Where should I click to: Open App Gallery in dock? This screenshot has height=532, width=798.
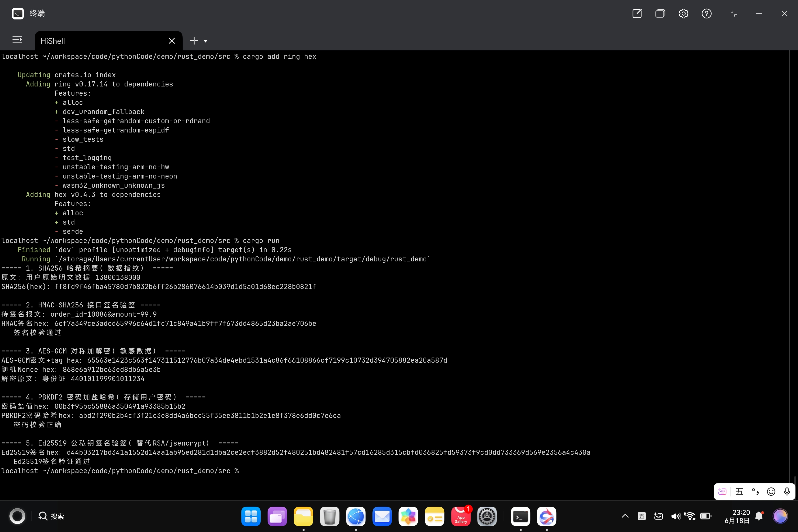(x=461, y=516)
